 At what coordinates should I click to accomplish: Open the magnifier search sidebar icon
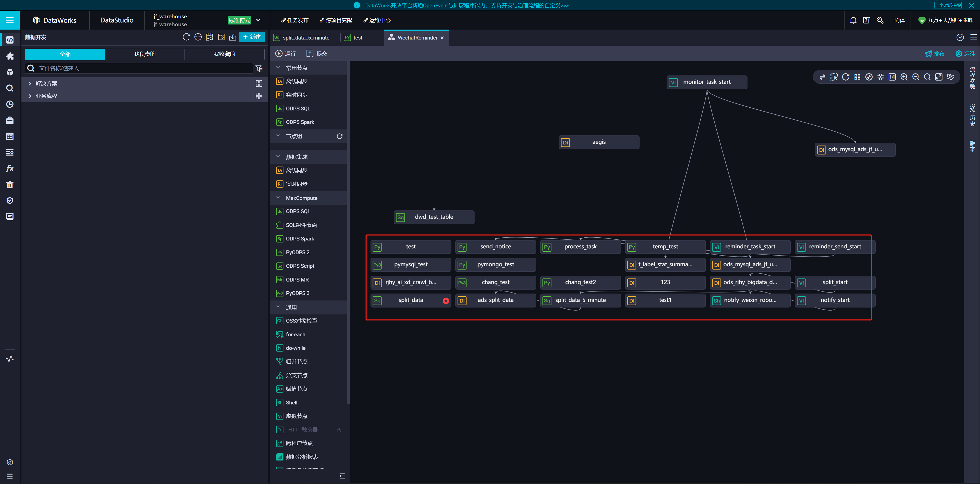pos(10,88)
